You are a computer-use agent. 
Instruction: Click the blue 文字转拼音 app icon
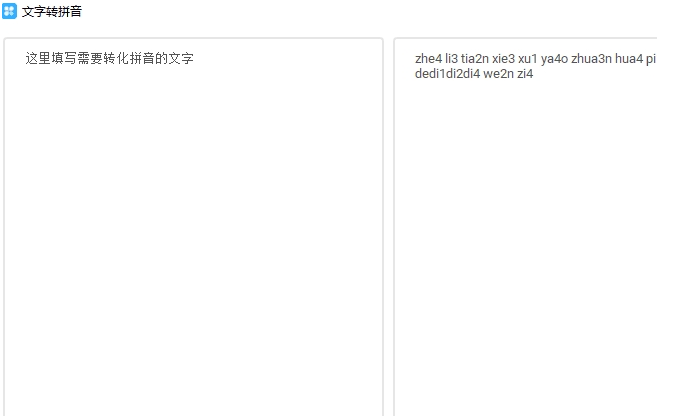click(9, 11)
